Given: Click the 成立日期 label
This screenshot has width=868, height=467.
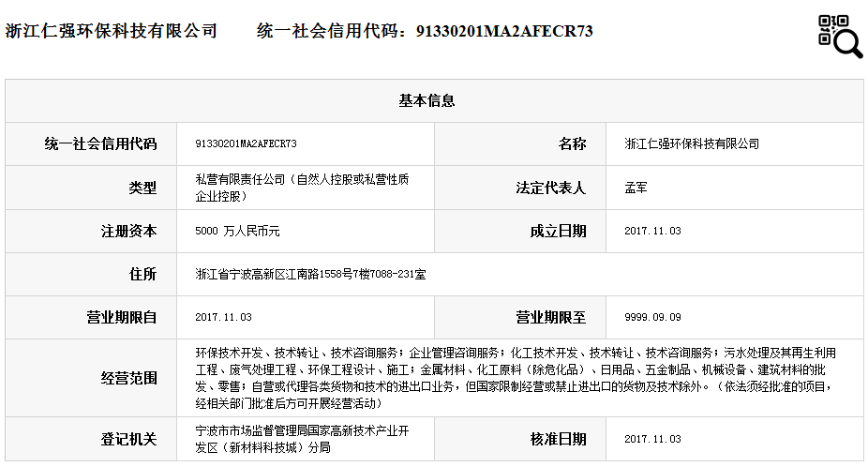Looking at the screenshot, I should click(x=558, y=231).
